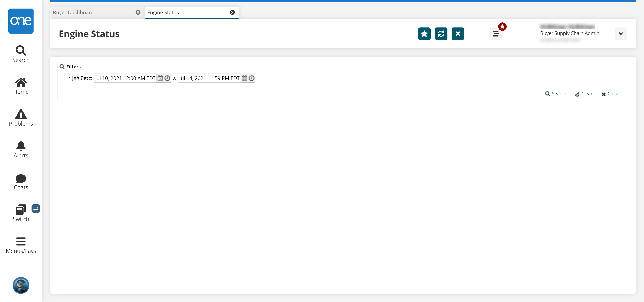Close the Engine Status tab
Viewport: 644px width, 302px height.
tap(232, 13)
